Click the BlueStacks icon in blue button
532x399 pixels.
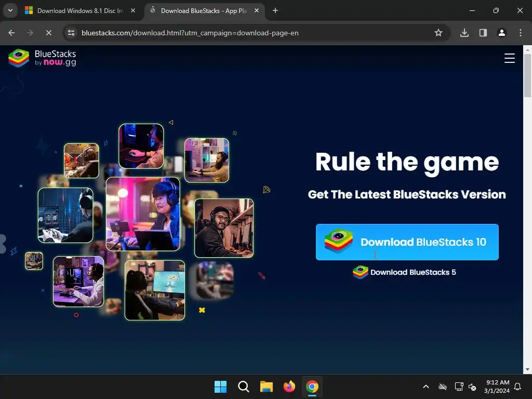pyautogui.click(x=338, y=241)
